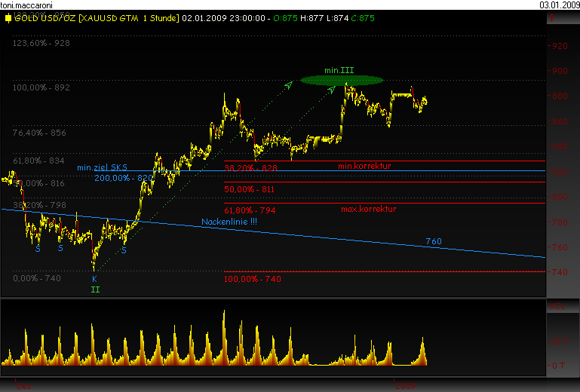Click the 900 price axis value

click(x=560, y=71)
